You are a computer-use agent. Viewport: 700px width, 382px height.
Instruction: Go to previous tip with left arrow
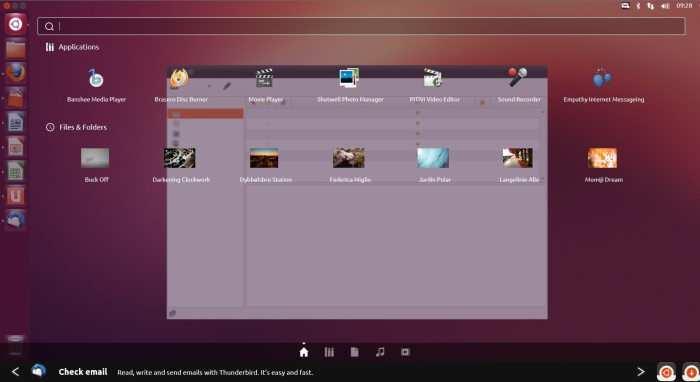point(15,372)
